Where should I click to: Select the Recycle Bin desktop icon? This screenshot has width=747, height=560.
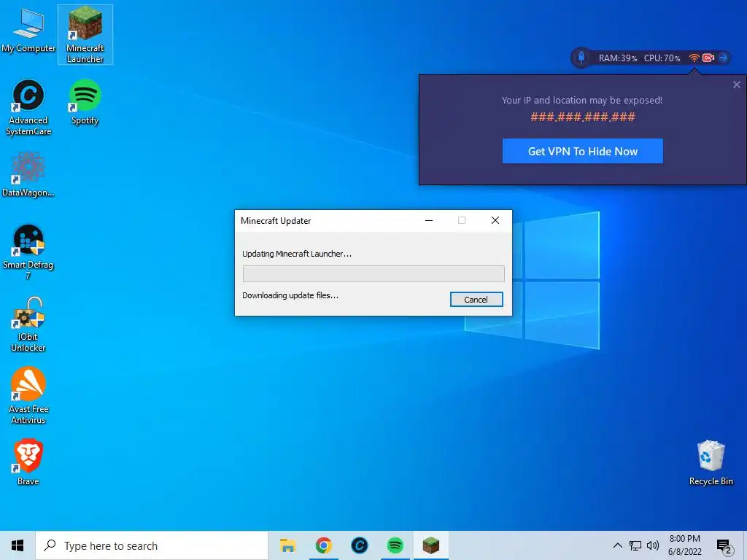(x=711, y=462)
